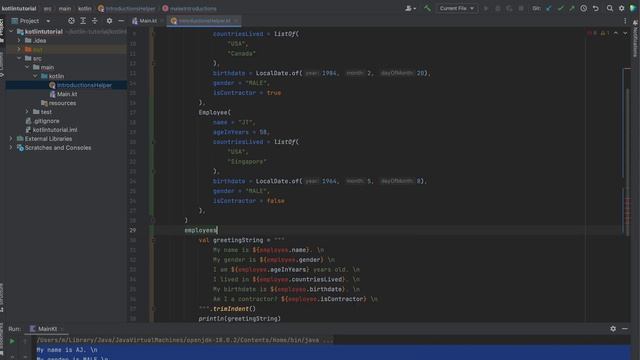640x360 pixels.
Task: Collapse the kotlin folder in tree
Action: pos(35,76)
